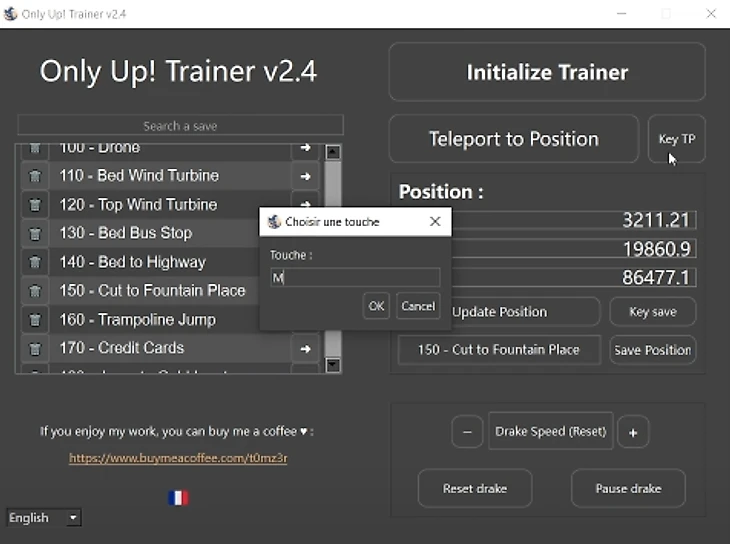Image resolution: width=730 pixels, height=544 pixels.
Task: Focus the Search a save field
Action: pyautogui.click(x=180, y=126)
